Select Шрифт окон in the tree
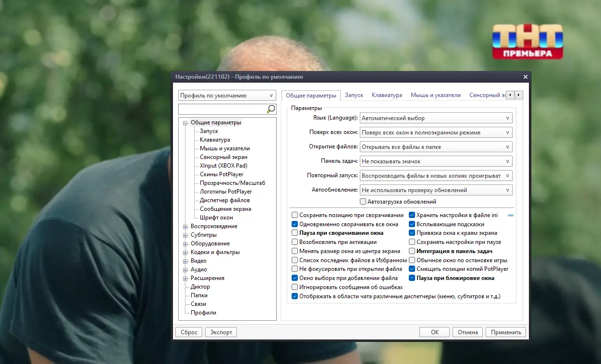This screenshot has width=601, height=364. [216, 218]
